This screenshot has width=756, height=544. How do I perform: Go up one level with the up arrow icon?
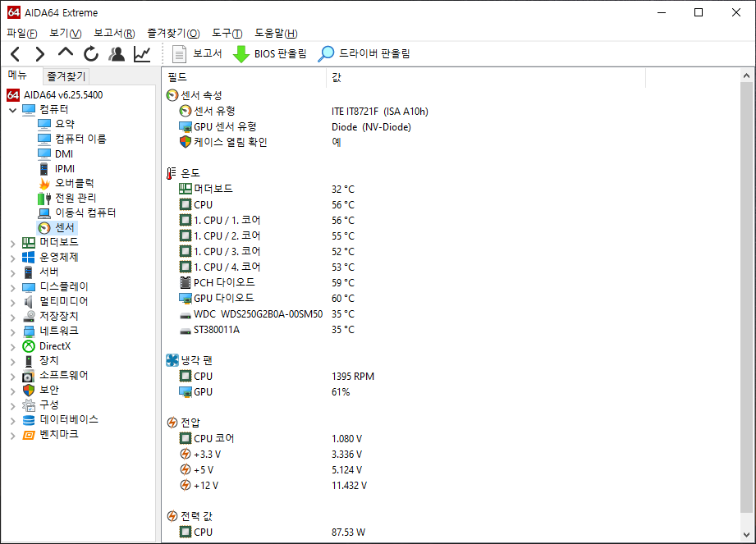point(66,53)
